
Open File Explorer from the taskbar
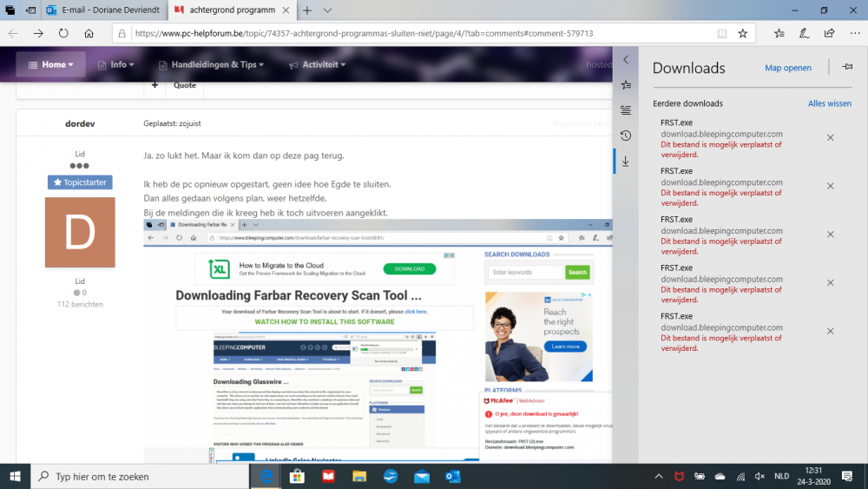pyautogui.click(x=359, y=476)
